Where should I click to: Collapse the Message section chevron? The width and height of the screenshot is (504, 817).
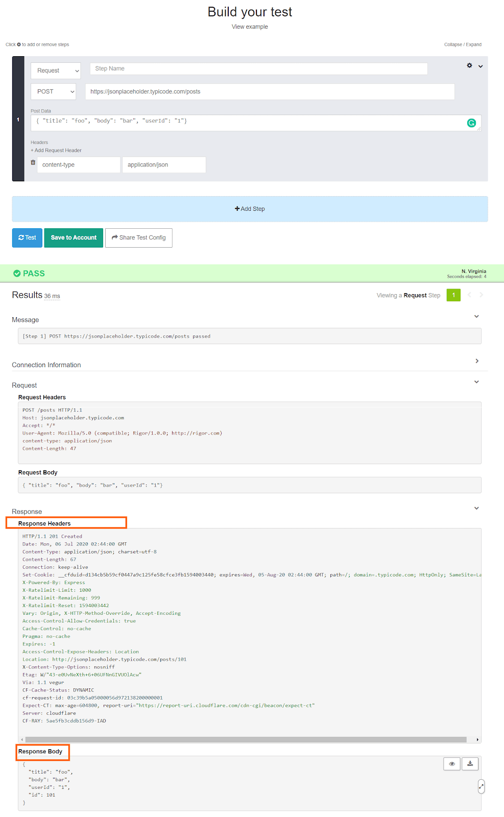[x=476, y=317]
